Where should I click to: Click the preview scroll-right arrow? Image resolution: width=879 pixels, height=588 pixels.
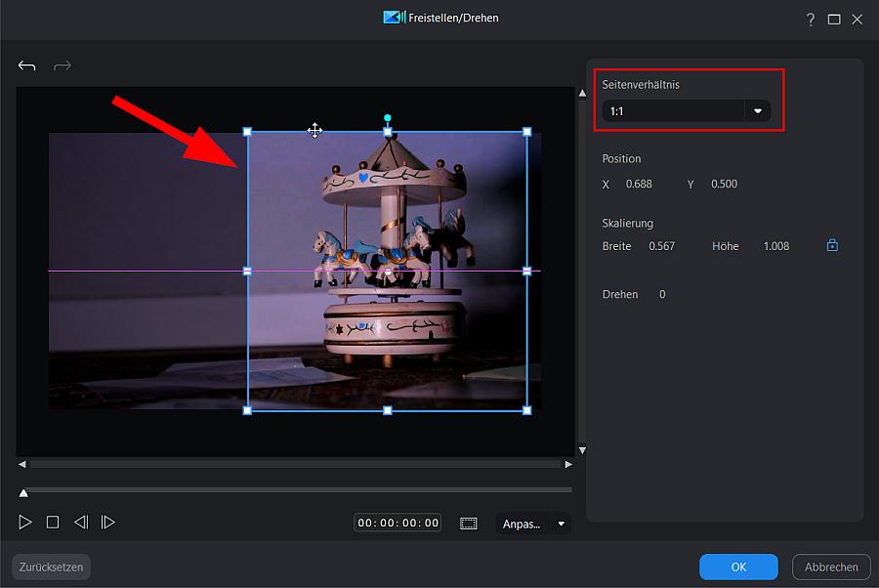(568, 464)
